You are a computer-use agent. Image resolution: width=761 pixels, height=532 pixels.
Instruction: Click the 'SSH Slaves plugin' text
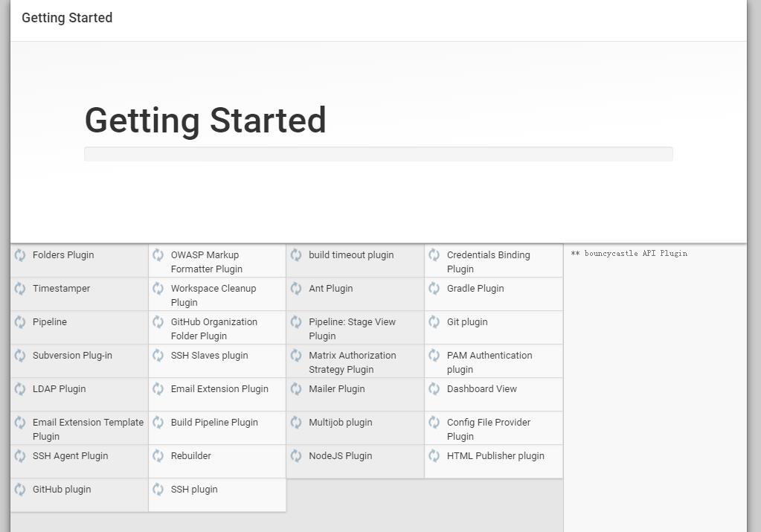click(209, 356)
